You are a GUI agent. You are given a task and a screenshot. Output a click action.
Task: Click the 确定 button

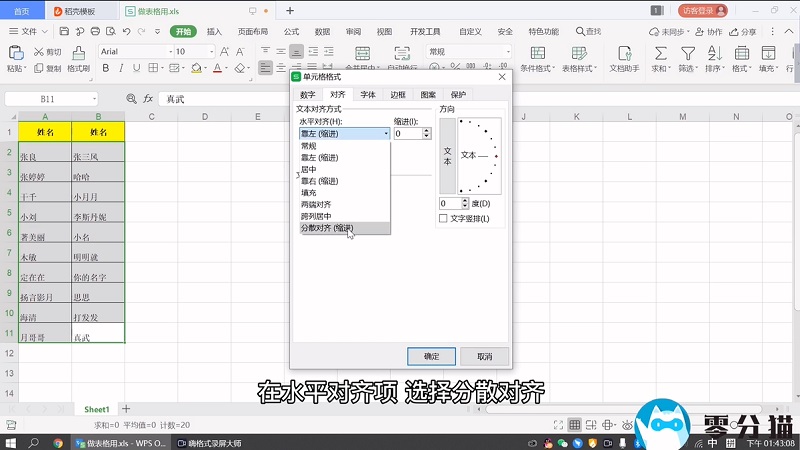tap(431, 356)
